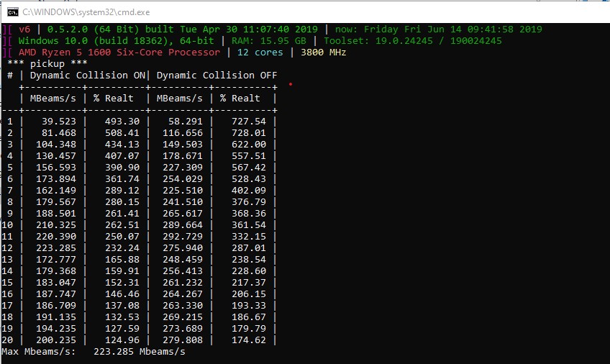610x364 pixels.
Task: Click the value 248.459 in row 13
Action: click(183, 260)
